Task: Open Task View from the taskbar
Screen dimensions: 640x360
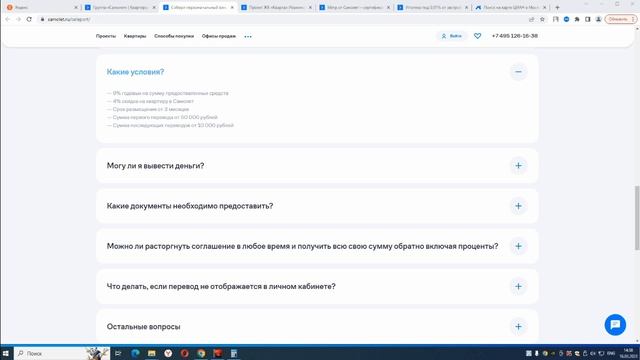Action: click(118, 353)
